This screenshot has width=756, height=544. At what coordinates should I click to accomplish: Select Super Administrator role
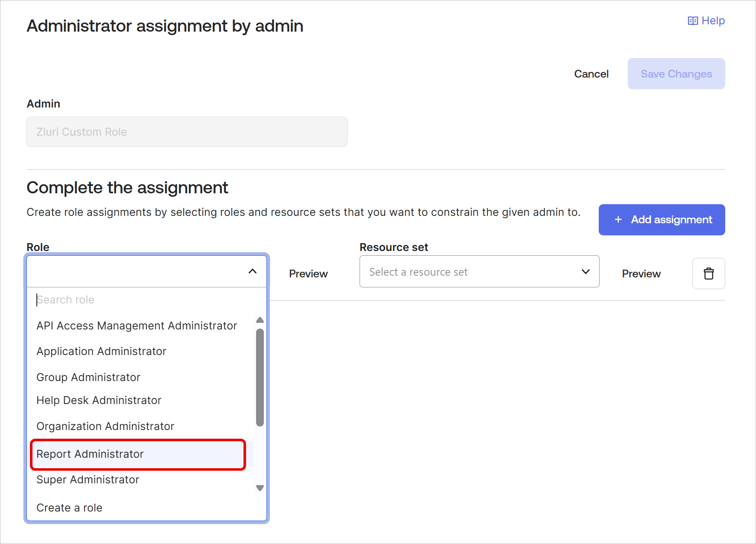click(88, 480)
